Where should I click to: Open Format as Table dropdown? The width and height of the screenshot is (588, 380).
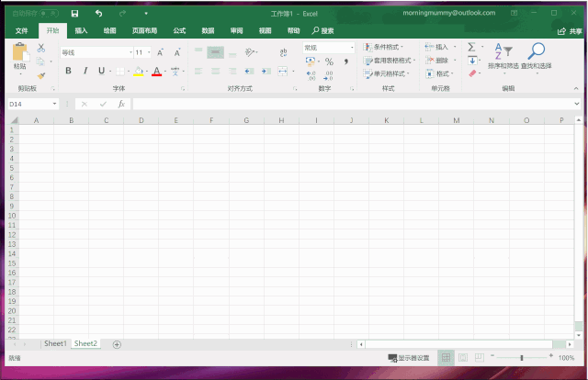point(390,61)
